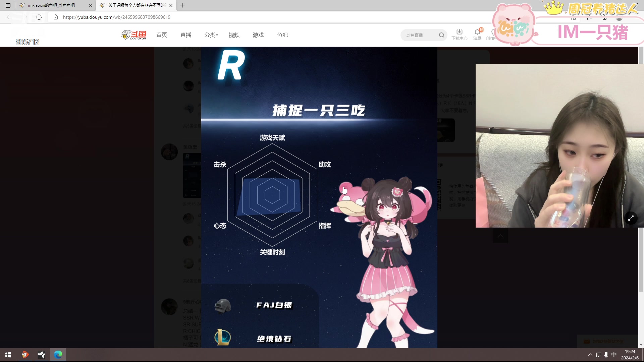Expand the webcam overlay to fullscreen

[631, 218]
